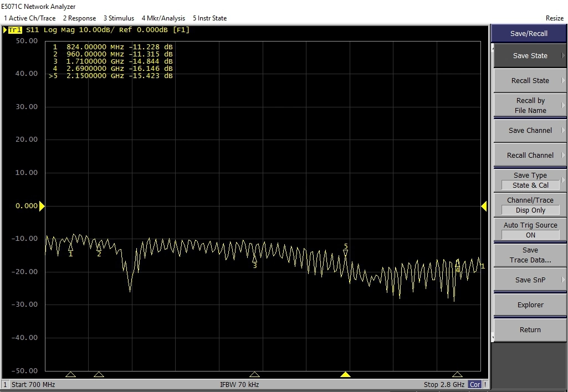Click marker 3 indicator on the bottom axis

click(x=254, y=375)
